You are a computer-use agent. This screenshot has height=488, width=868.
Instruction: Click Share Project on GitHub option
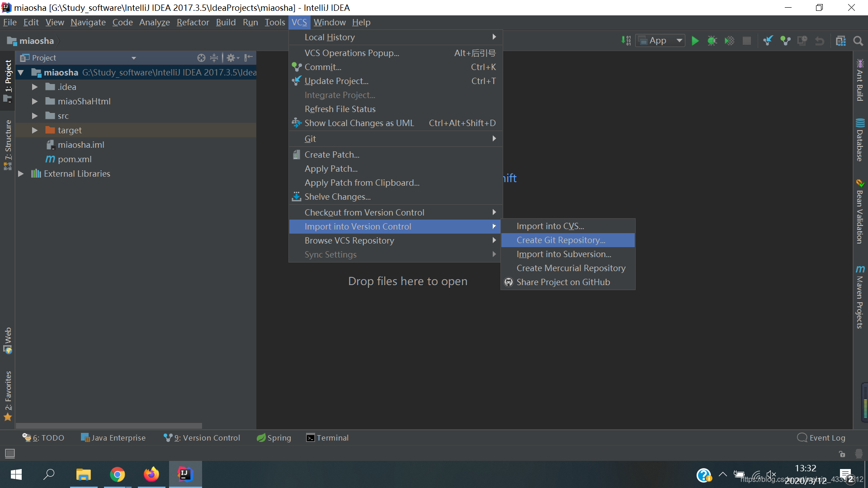point(563,281)
